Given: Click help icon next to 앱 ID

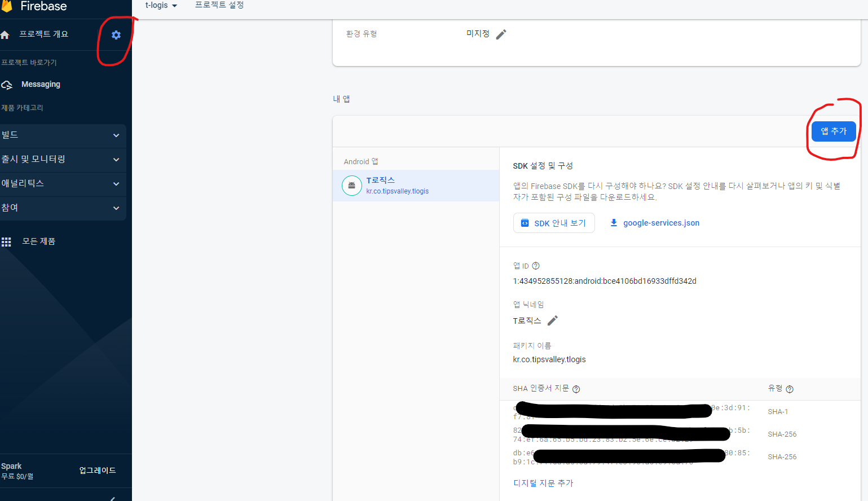Looking at the screenshot, I should (536, 266).
